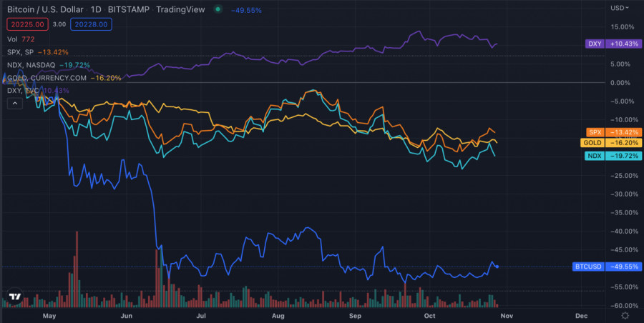Click the -49.55% change value in header
This screenshot has height=323, width=644.
[246, 10]
